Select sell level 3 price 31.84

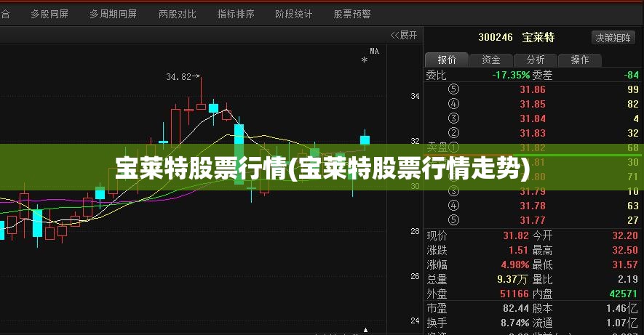point(533,118)
